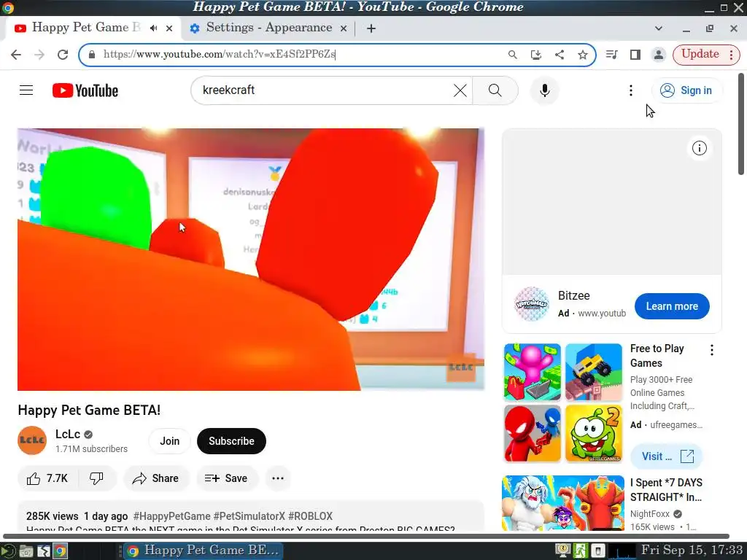The width and height of the screenshot is (747, 560).
Task: Toggle Chrome side panel
Action: [635, 55]
